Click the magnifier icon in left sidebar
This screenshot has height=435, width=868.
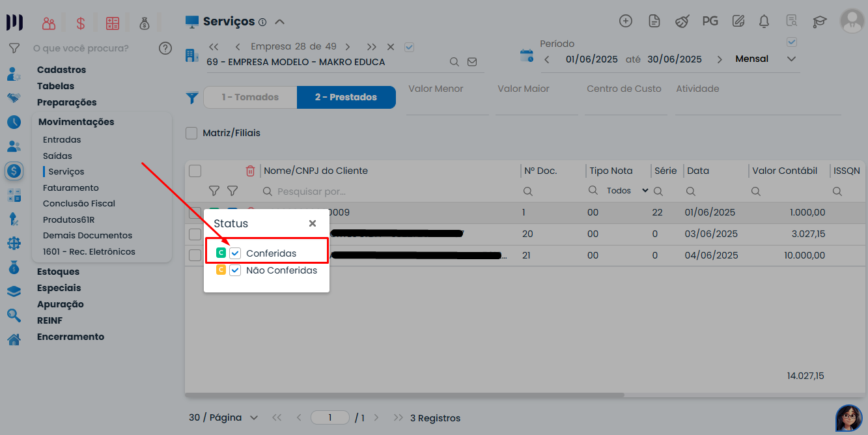[x=14, y=315]
